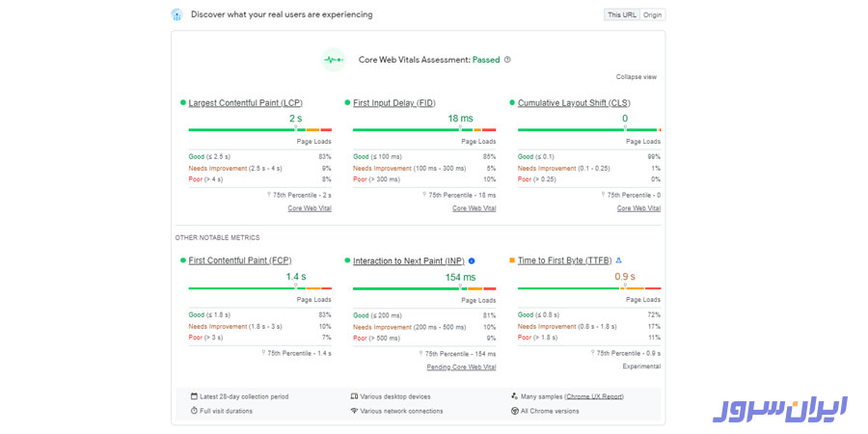Click the Chrome icon for All Chrome versions
The height and width of the screenshot is (434, 868).
515,411
